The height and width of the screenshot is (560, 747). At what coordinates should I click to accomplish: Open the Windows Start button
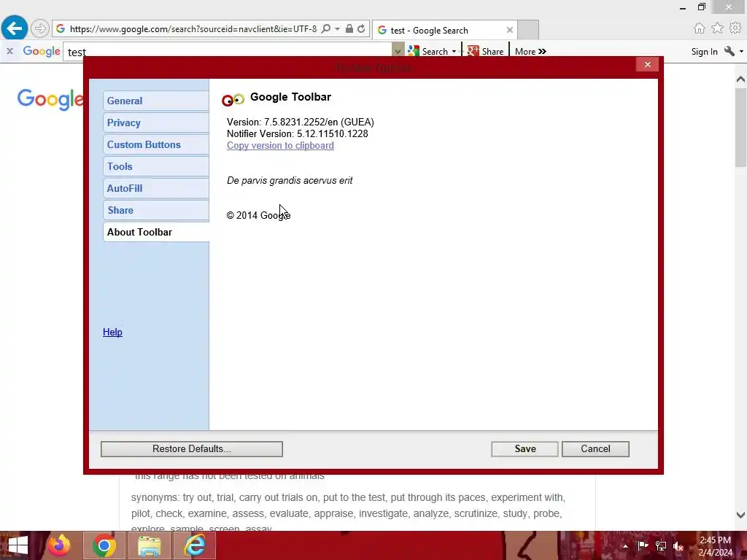[18, 545]
